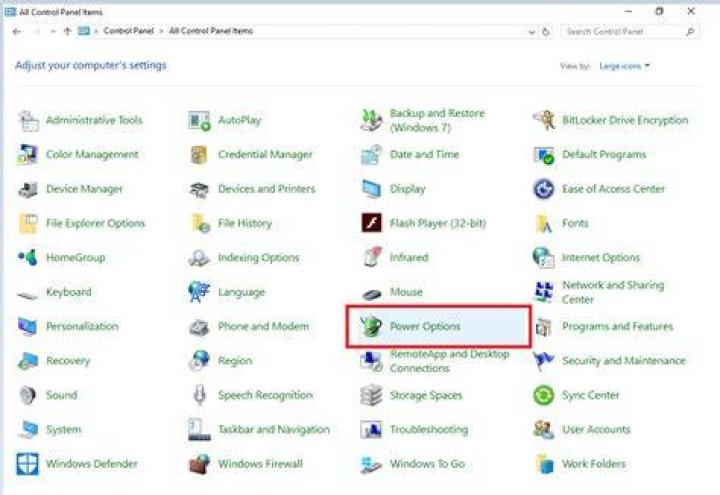Open the BitLocker Drive Encryption keys icon
Screen dimensions: 720x495
click(544, 120)
